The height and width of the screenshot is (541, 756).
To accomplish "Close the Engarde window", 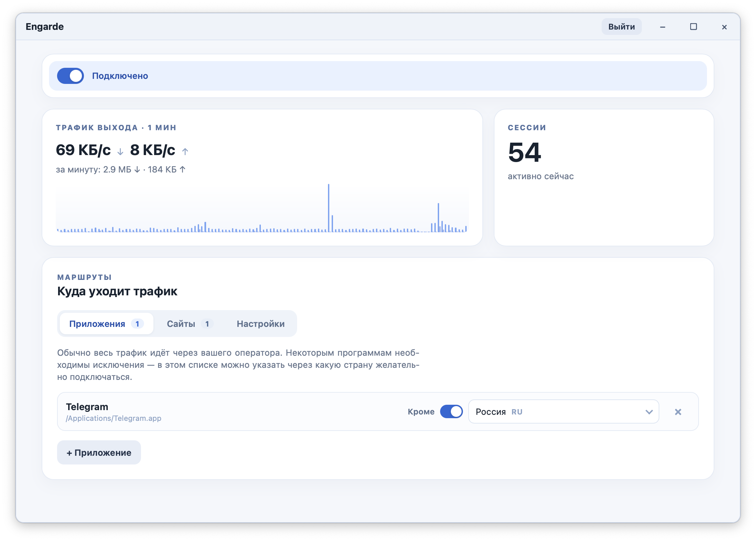I will click(x=724, y=27).
